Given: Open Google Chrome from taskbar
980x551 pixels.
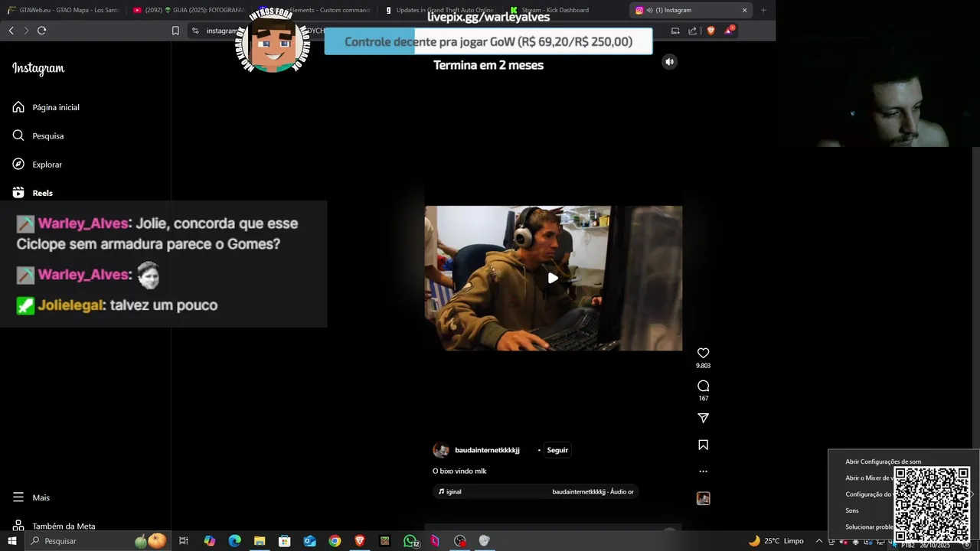Looking at the screenshot, I should 335,541.
